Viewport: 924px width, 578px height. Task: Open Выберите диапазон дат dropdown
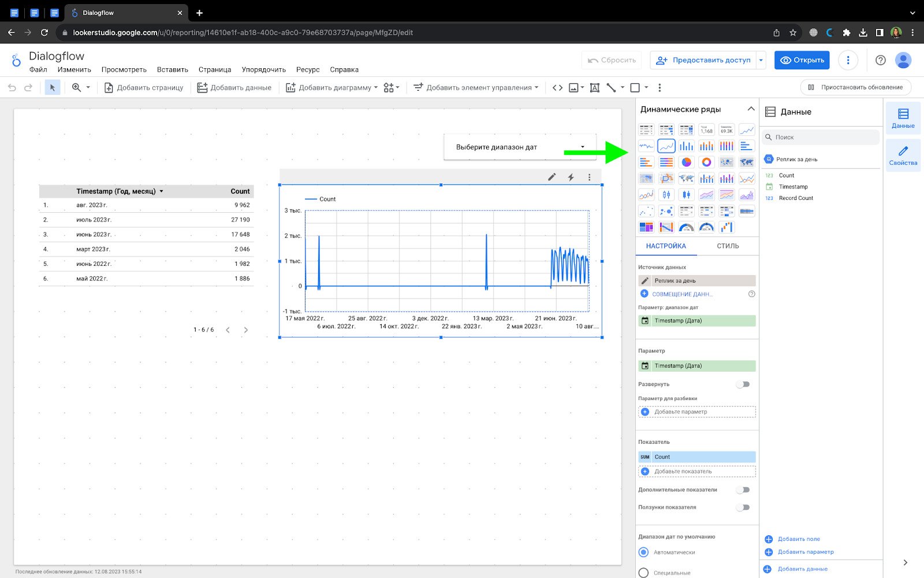point(520,147)
